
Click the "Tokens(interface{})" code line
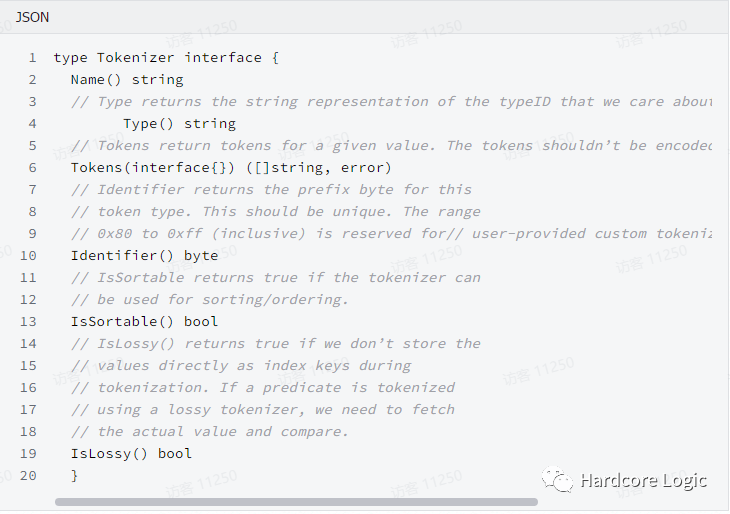click(231, 168)
